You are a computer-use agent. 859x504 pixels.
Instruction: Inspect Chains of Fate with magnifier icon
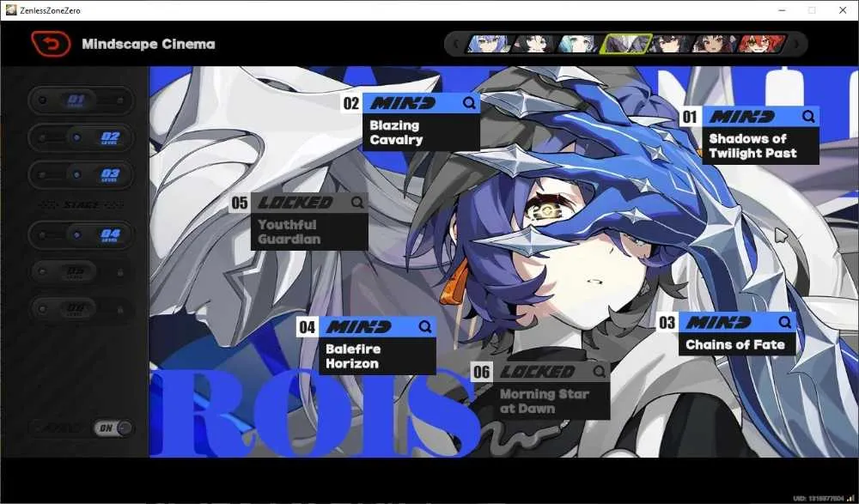coord(784,322)
